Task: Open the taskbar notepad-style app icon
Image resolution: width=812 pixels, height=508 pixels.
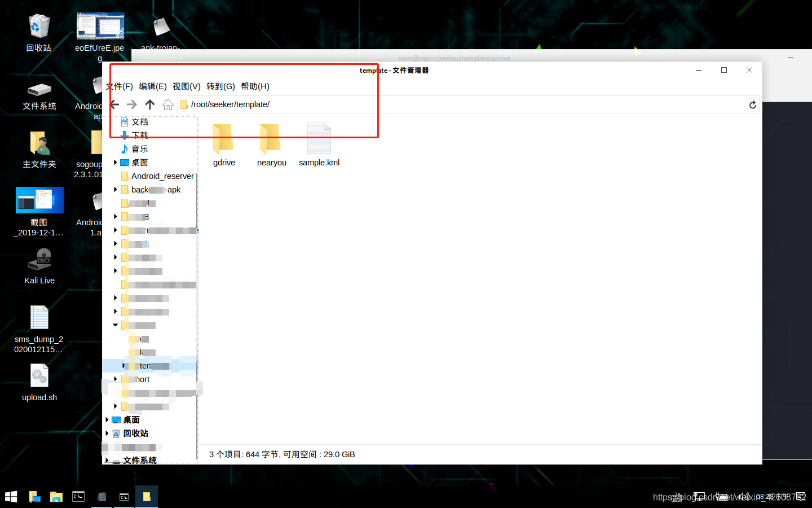Action: 101,497
